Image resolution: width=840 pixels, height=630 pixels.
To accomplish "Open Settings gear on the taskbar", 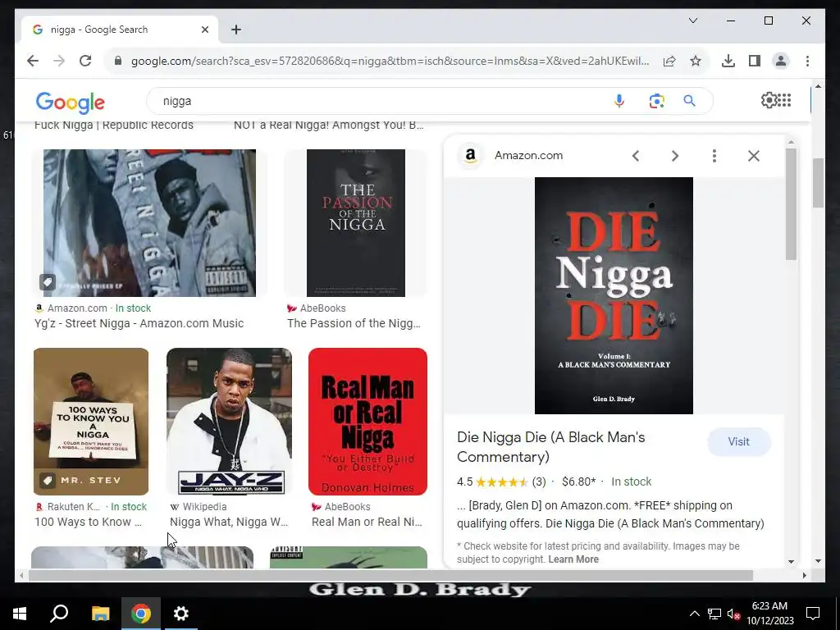I will point(181,614).
